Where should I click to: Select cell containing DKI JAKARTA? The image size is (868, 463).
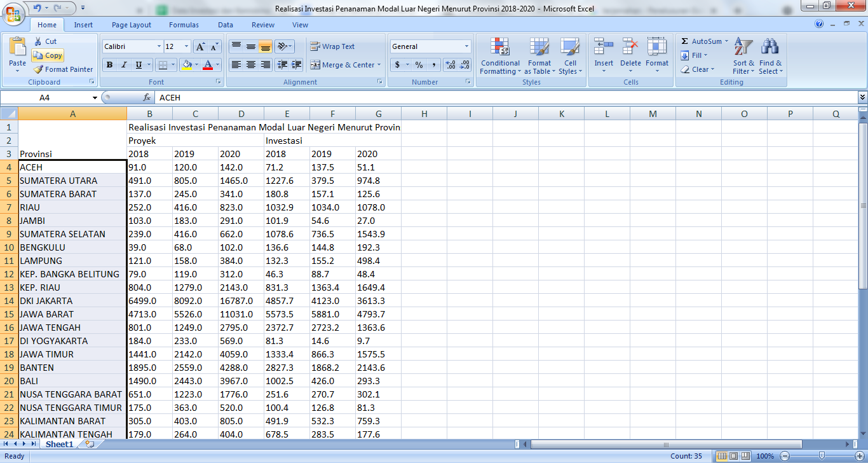(x=72, y=301)
